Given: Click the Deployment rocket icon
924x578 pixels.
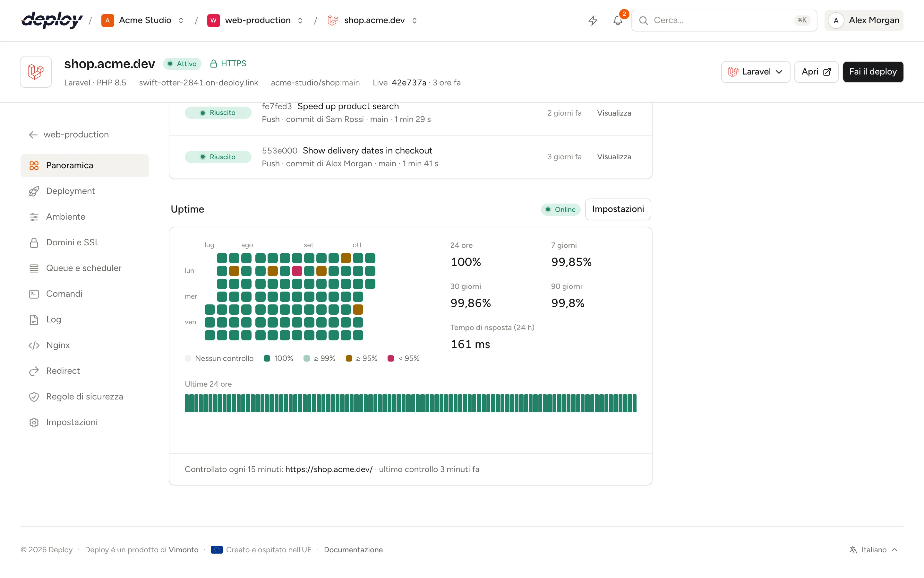Looking at the screenshot, I should (34, 191).
